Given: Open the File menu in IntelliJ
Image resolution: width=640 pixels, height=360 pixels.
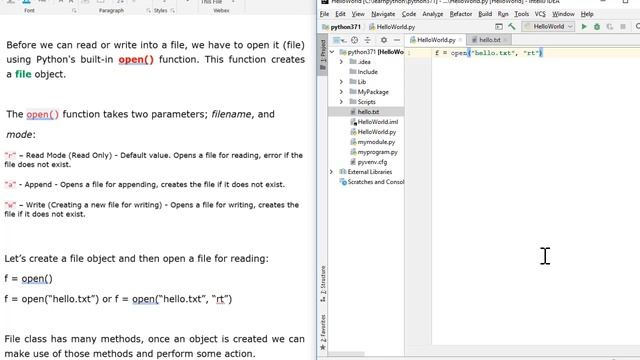Looking at the screenshot, I should (324, 14).
